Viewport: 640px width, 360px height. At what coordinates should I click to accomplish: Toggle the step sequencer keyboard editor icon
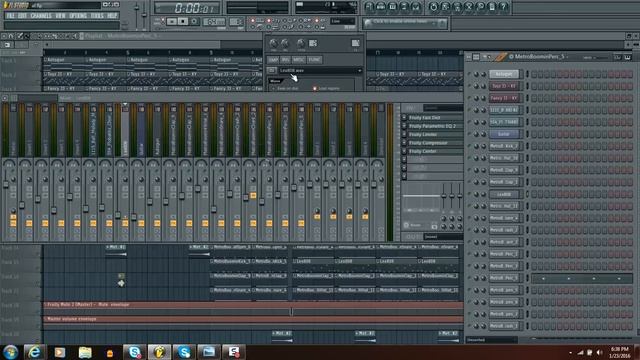click(x=627, y=58)
